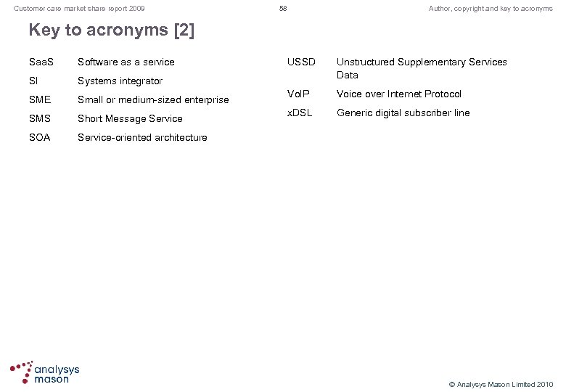Select the acronym 'SMS'
Viewport: 566px width, 392px height.
(40, 118)
